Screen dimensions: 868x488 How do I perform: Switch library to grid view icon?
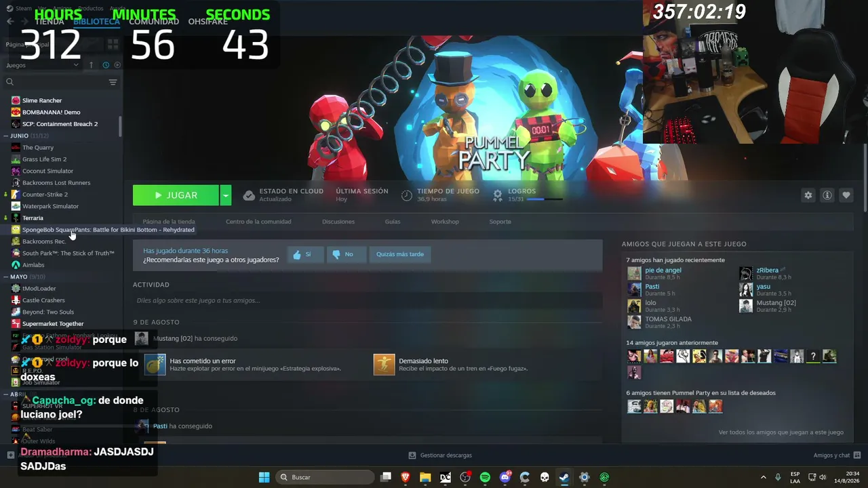[113, 44]
